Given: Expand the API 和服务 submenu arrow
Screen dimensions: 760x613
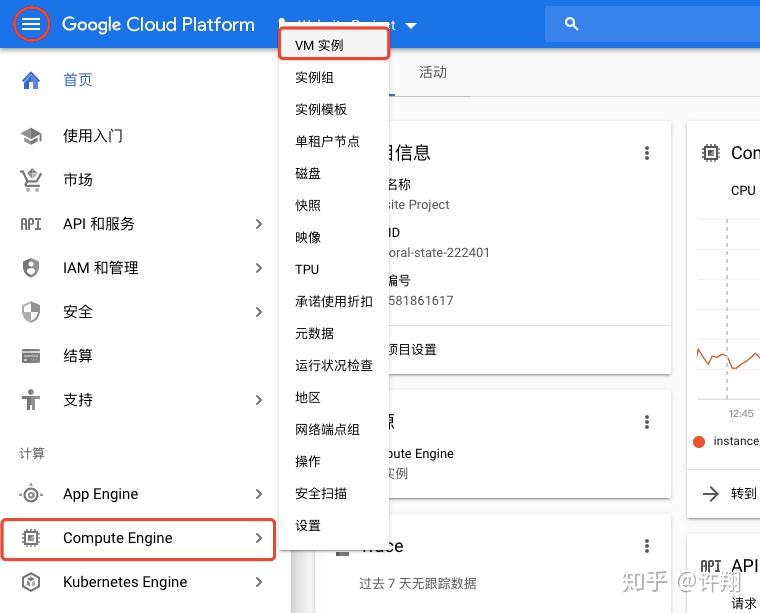Looking at the screenshot, I should tap(259, 224).
